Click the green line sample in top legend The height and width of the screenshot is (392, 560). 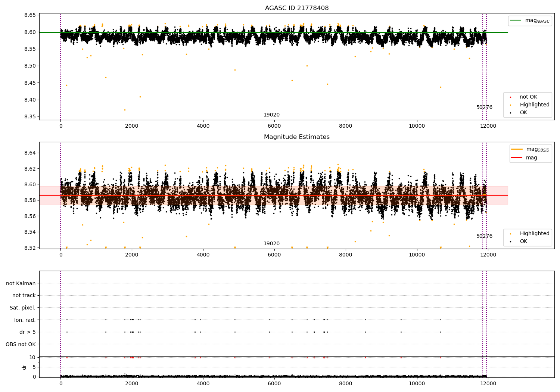point(516,21)
